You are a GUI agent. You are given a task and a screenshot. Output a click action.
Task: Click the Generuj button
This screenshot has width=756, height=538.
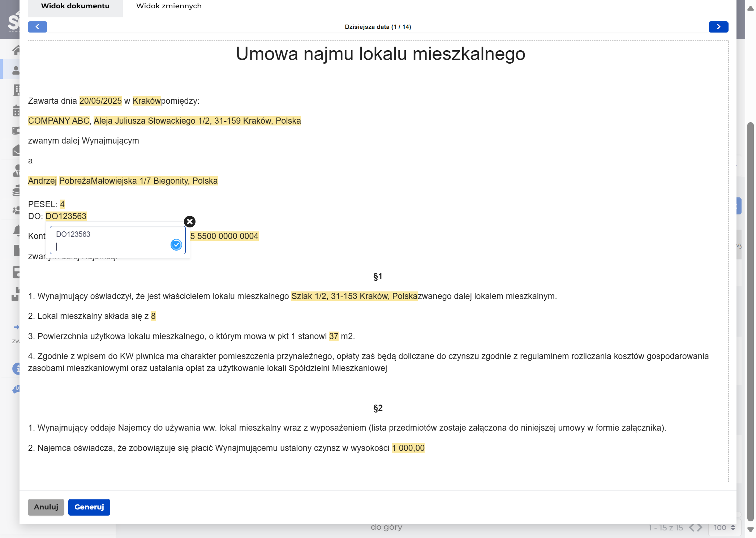click(x=89, y=507)
